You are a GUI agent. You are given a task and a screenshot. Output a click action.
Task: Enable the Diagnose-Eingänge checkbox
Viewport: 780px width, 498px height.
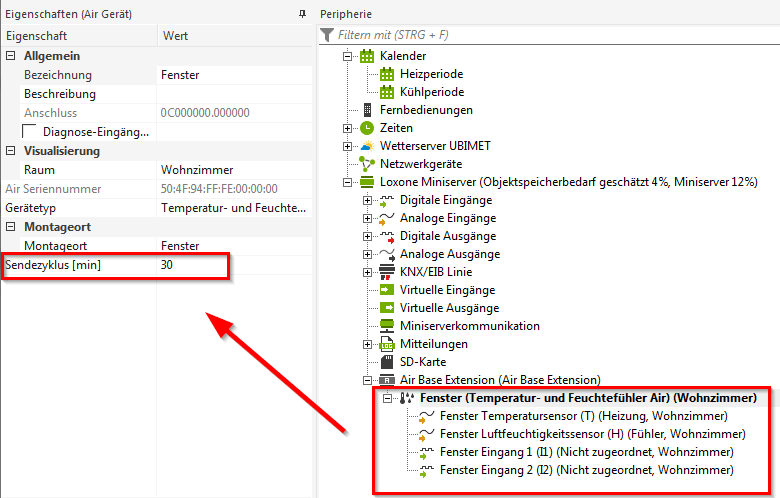pos(29,132)
